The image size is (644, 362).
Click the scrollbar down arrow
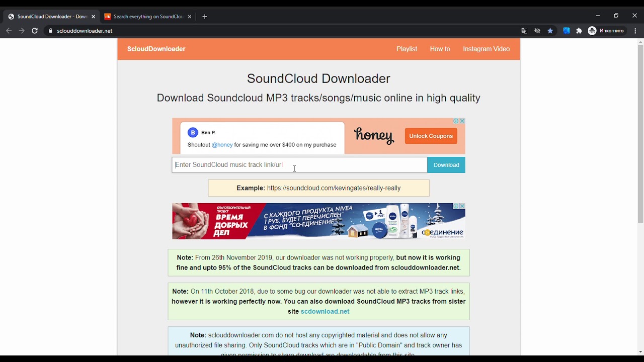click(640, 352)
